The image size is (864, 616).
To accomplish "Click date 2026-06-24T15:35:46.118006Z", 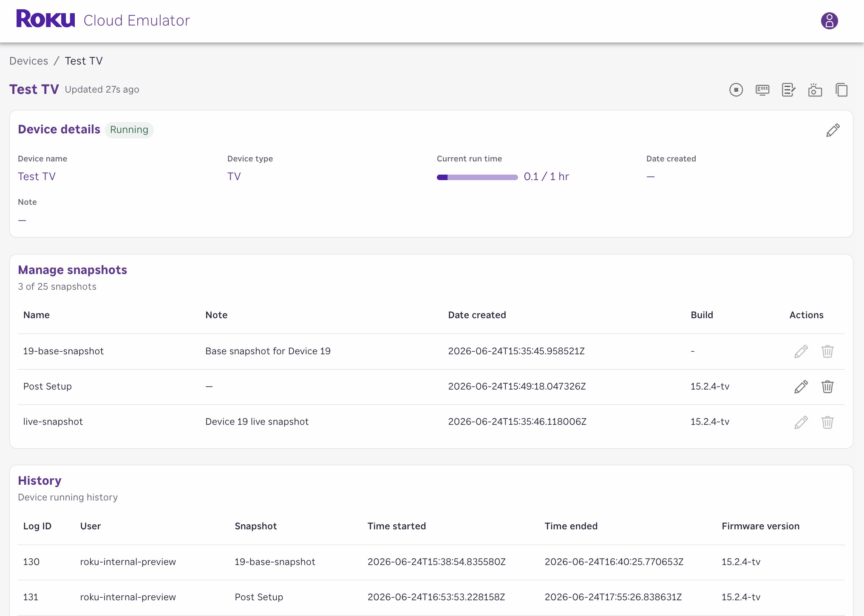I will pos(517,421).
